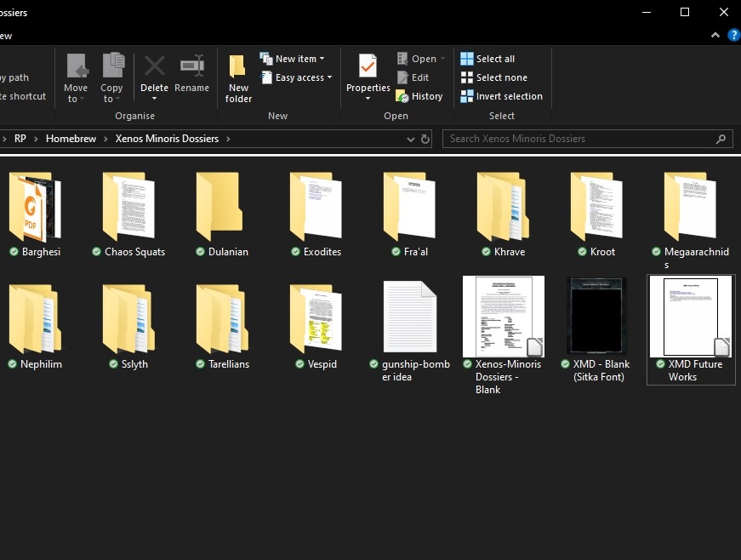Create a folder with New folder icon

pyautogui.click(x=237, y=66)
